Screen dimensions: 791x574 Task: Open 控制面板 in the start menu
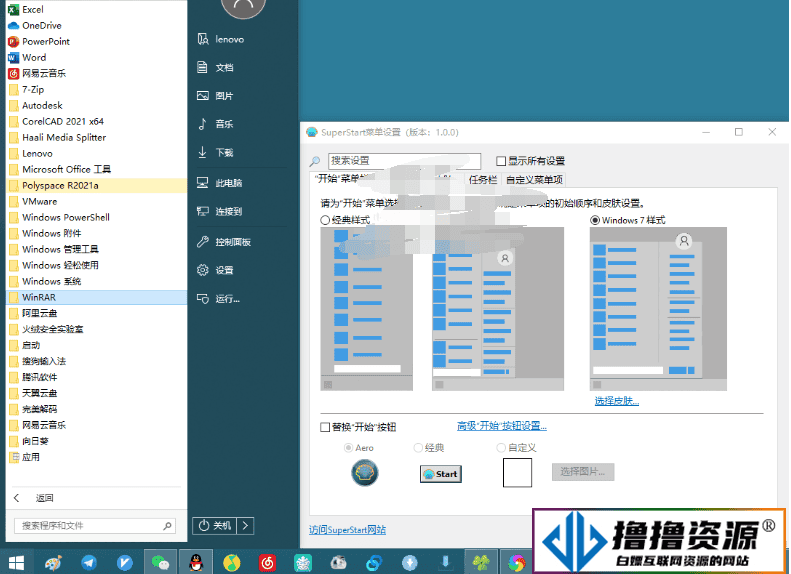click(224, 242)
